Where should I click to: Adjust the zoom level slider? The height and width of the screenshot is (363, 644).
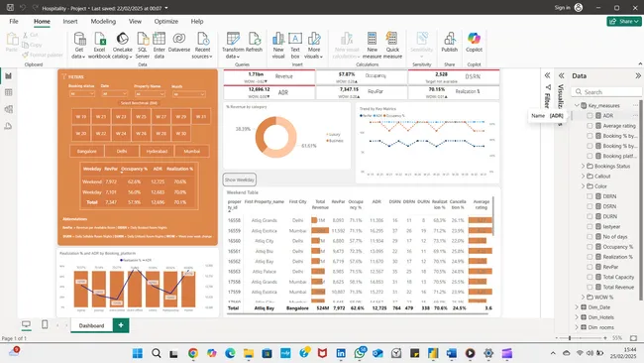[570, 338]
